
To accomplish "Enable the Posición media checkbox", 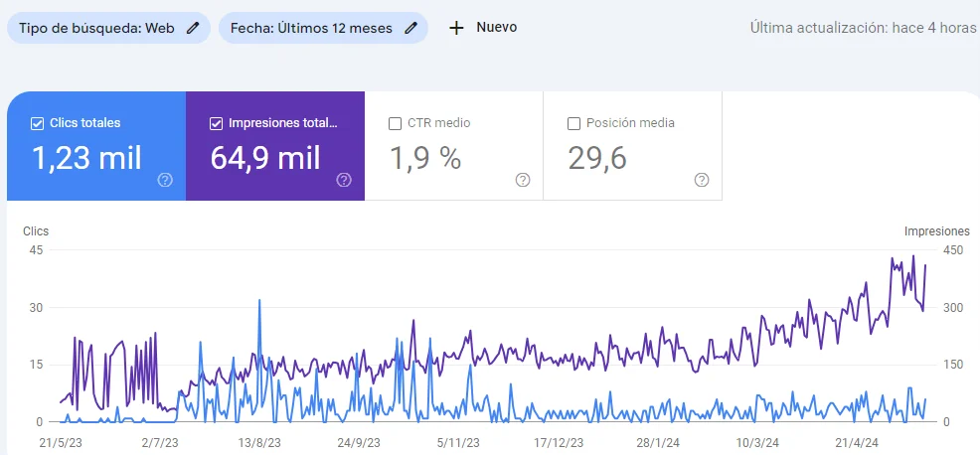I will point(573,123).
